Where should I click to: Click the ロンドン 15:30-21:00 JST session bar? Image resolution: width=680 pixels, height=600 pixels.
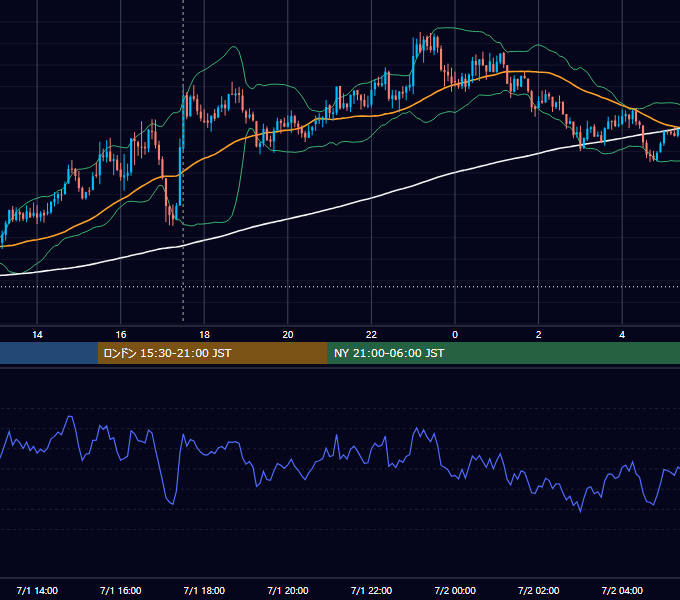point(212,353)
